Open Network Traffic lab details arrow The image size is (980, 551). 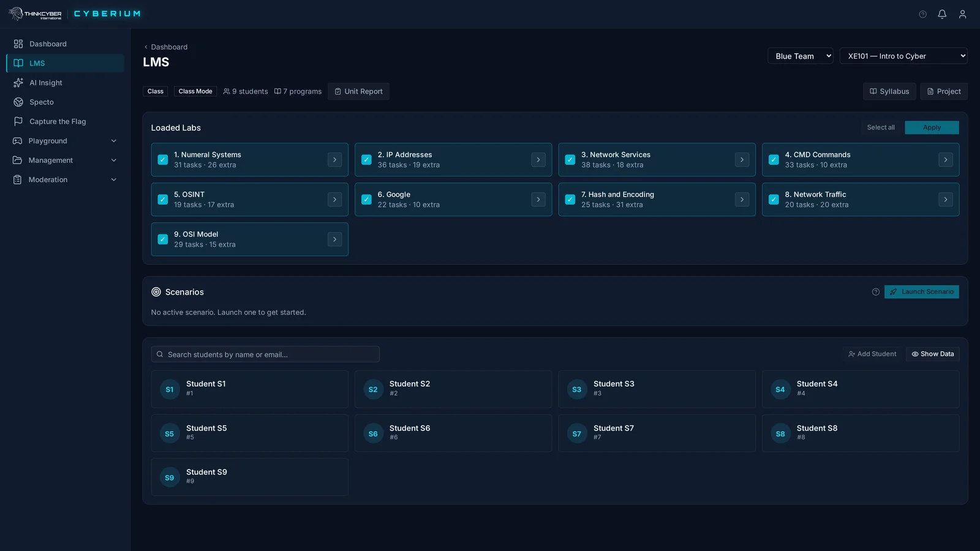click(x=946, y=200)
